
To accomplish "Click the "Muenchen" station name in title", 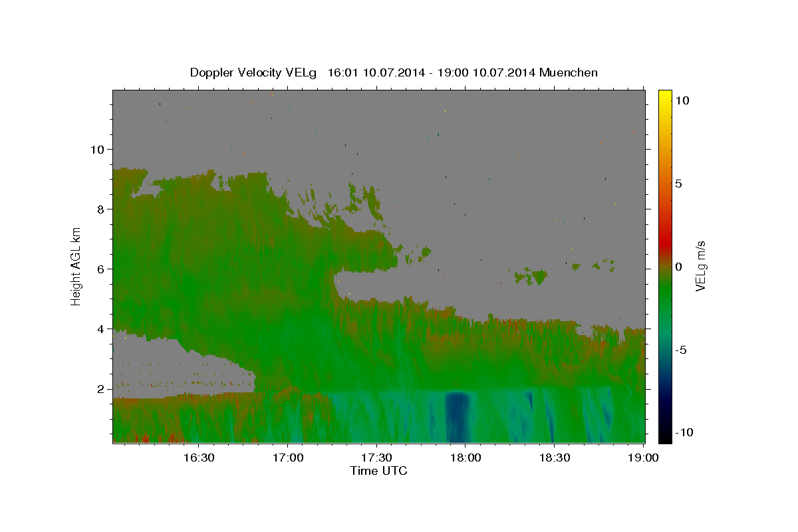I will pyautogui.click(x=569, y=72).
